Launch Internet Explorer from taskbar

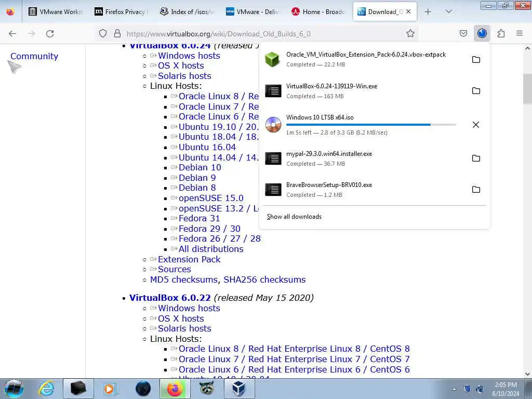click(46, 389)
